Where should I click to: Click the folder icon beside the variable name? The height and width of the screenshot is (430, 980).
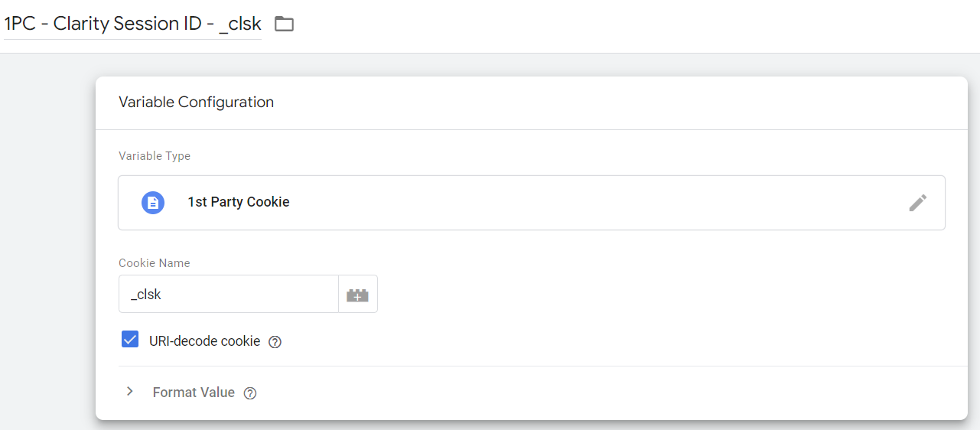point(284,24)
